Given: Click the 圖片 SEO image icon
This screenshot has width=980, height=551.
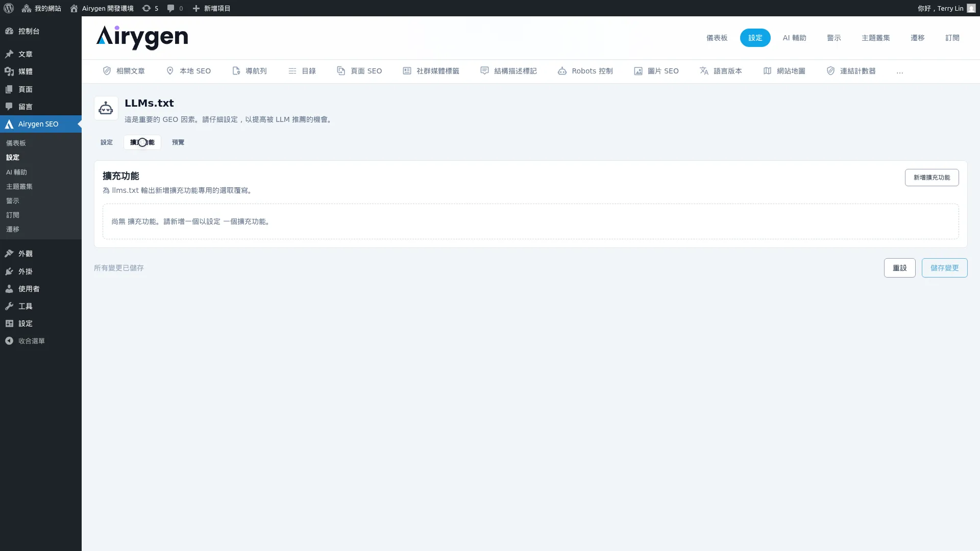Looking at the screenshot, I should point(638,71).
